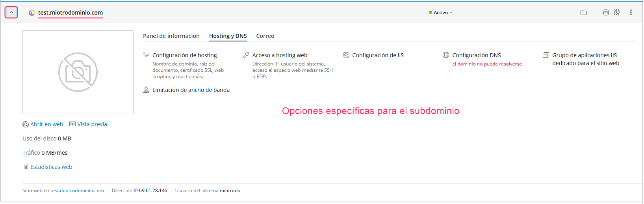644x204 pixels.
Task: Open Configuración de IIS
Action: pos(378,55)
